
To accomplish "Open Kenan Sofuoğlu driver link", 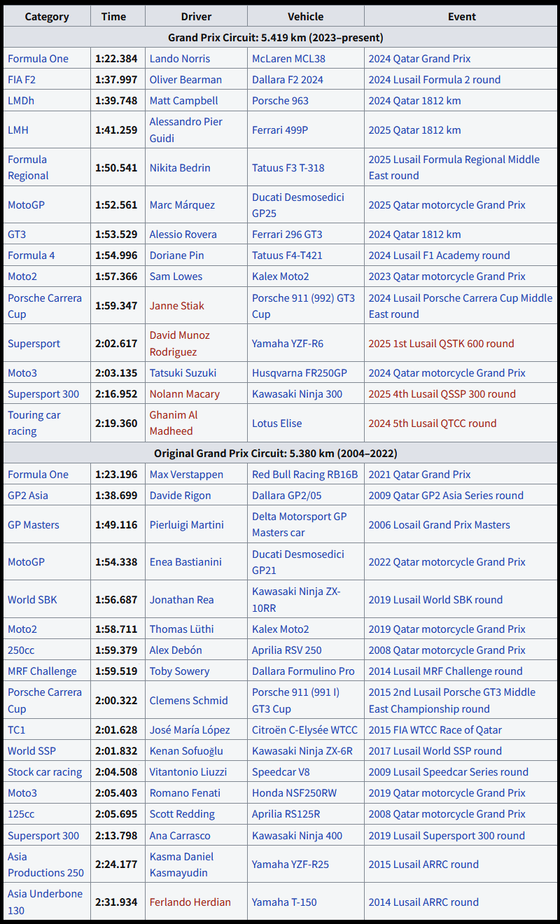I will (x=186, y=751).
